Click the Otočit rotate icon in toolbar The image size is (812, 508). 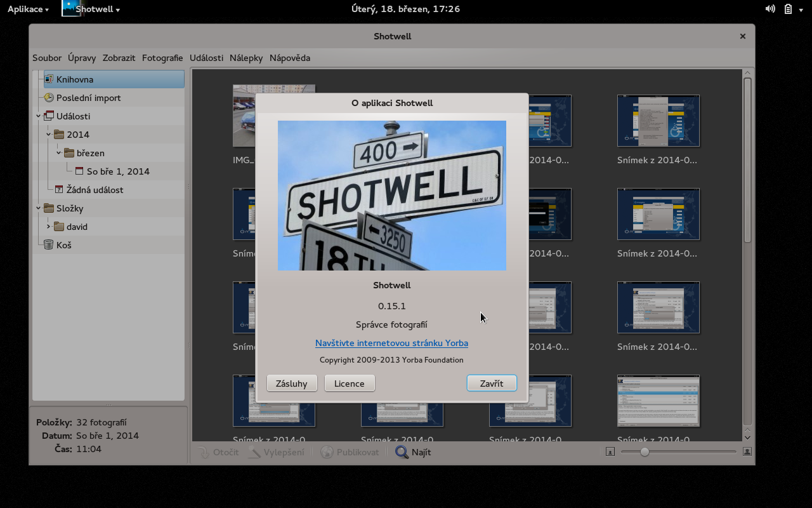pos(203,452)
